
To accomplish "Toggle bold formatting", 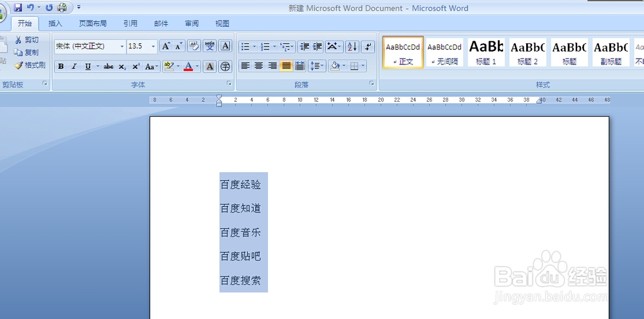I will pos(61,66).
